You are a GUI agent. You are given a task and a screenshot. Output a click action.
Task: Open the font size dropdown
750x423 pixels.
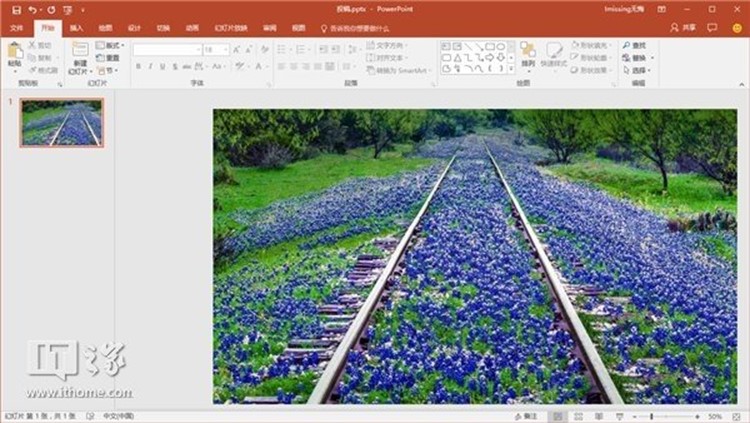(226, 49)
